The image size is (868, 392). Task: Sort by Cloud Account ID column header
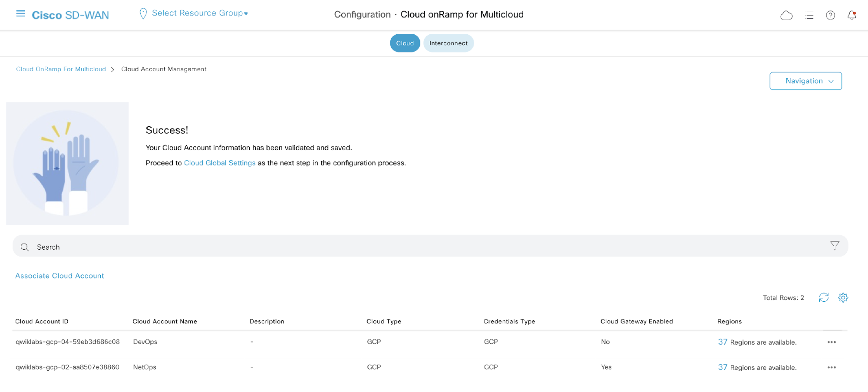point(42,321)
